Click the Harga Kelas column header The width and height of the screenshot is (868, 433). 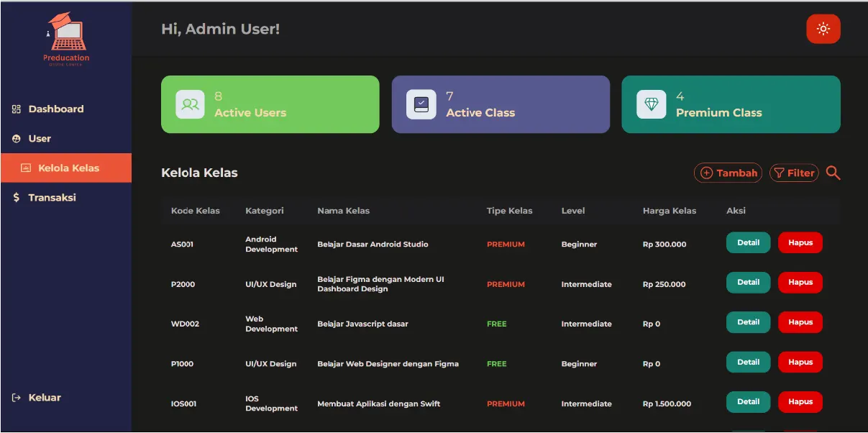click(x=670, y=211)
